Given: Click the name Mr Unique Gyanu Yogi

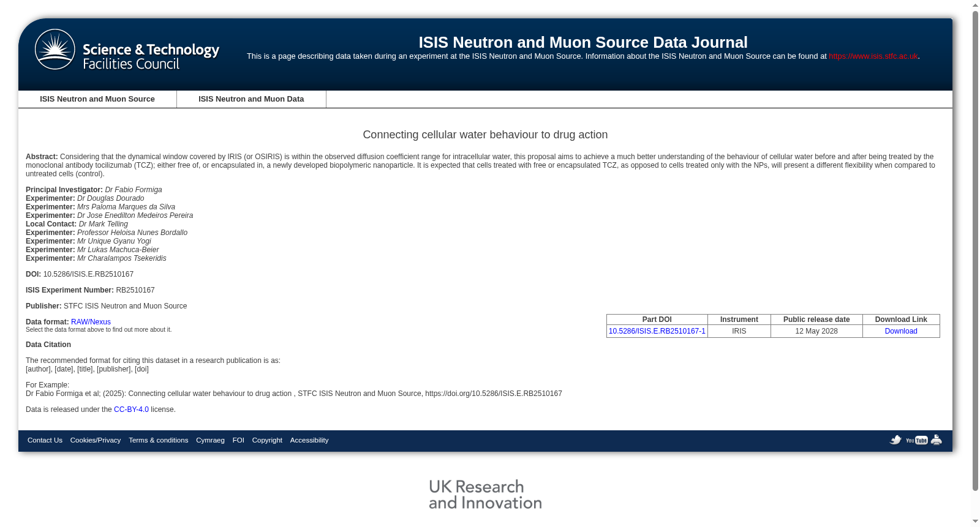Looking at the screenshot, I should [x=114, y=241].
